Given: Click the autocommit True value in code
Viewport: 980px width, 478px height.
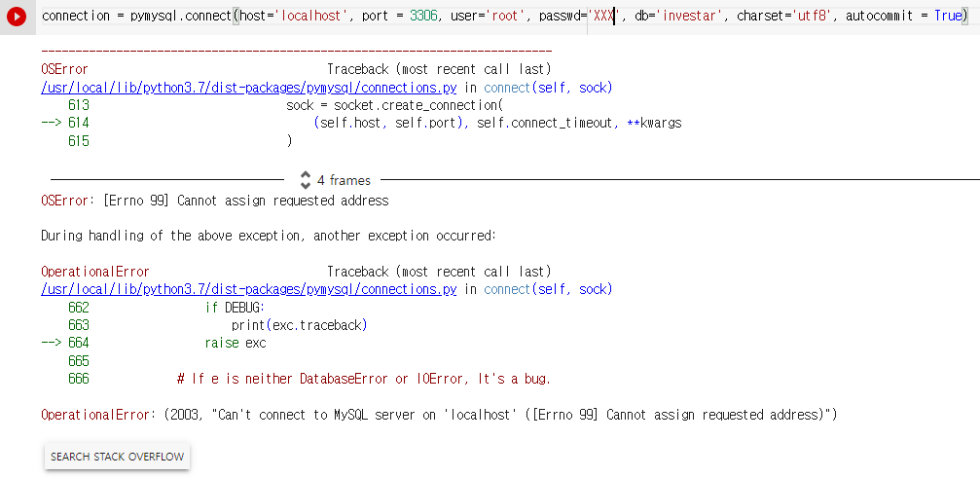Looking at the screenshot, I should click(x=948, y=17).
